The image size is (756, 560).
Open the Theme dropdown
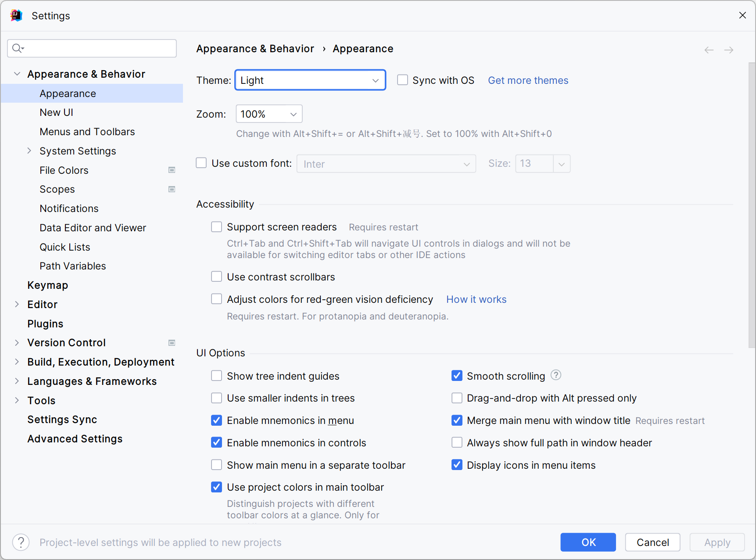310,80
